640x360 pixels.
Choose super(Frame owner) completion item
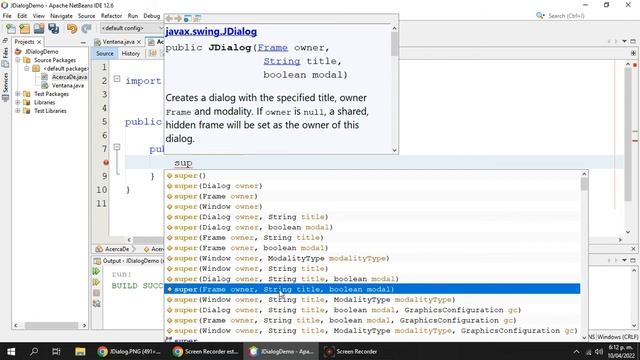(372, 196)
